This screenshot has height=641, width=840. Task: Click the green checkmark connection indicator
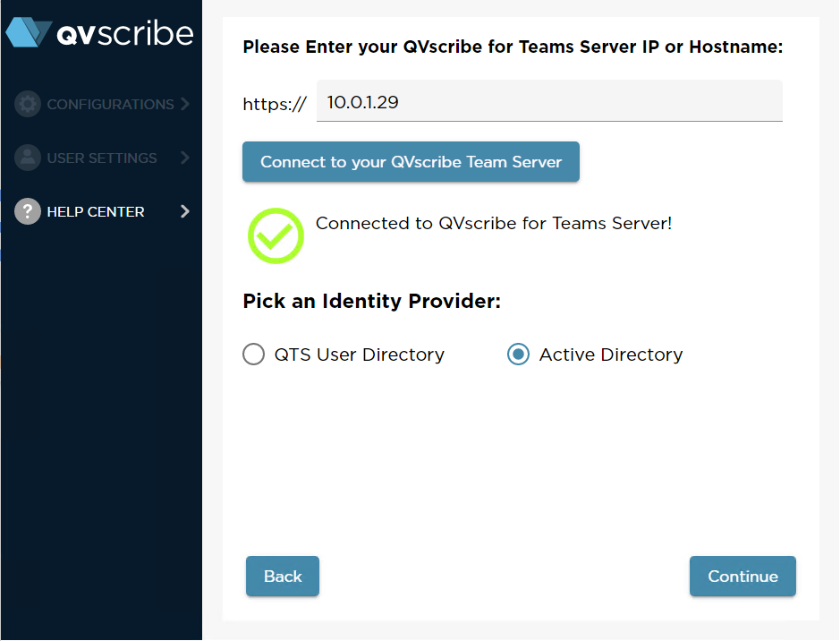276,235
